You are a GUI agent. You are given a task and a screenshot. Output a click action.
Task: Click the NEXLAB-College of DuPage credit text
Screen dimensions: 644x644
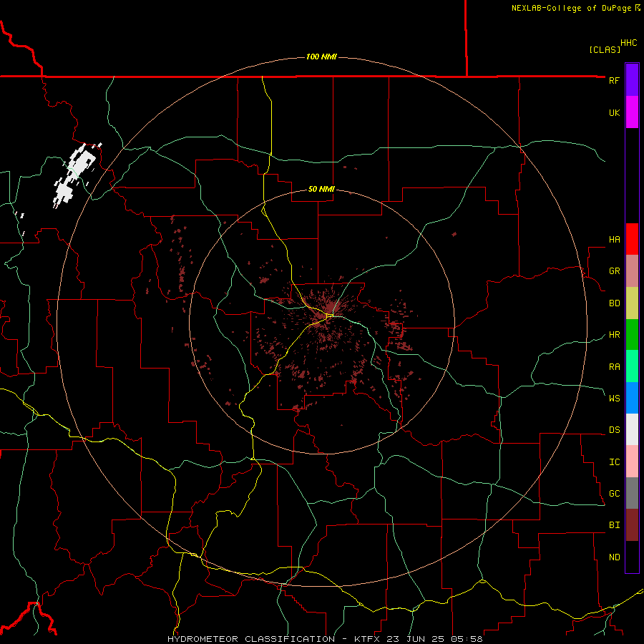pyautogui.click(x=571, y=8)
